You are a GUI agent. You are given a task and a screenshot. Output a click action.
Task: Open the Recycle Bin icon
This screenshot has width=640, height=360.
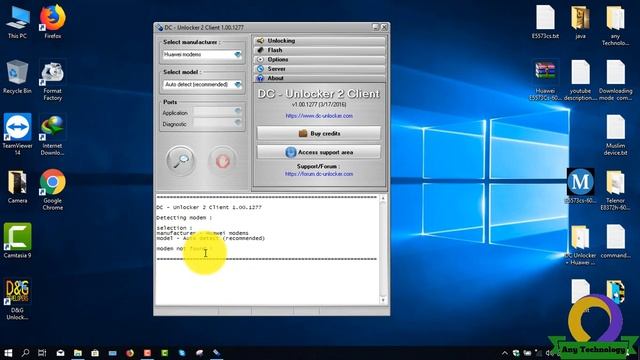coord(17,77)
